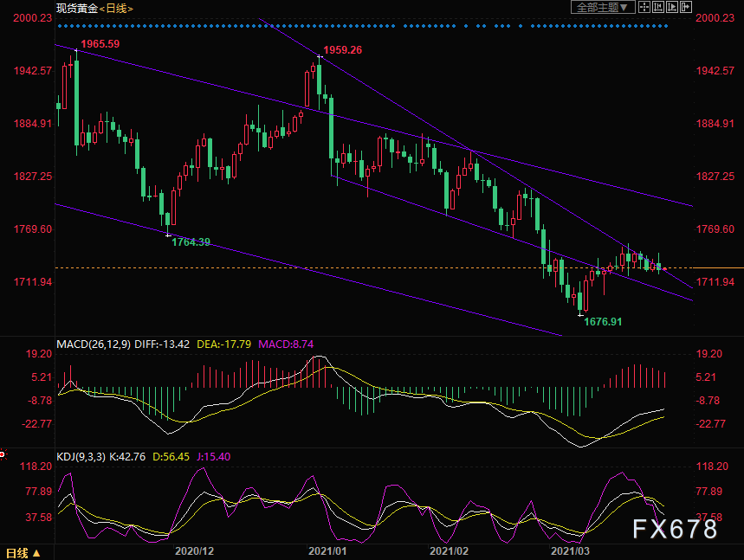Click the 1769.60 left price axis label
This screenshot has width=744, height=560.
coord(32,229)
